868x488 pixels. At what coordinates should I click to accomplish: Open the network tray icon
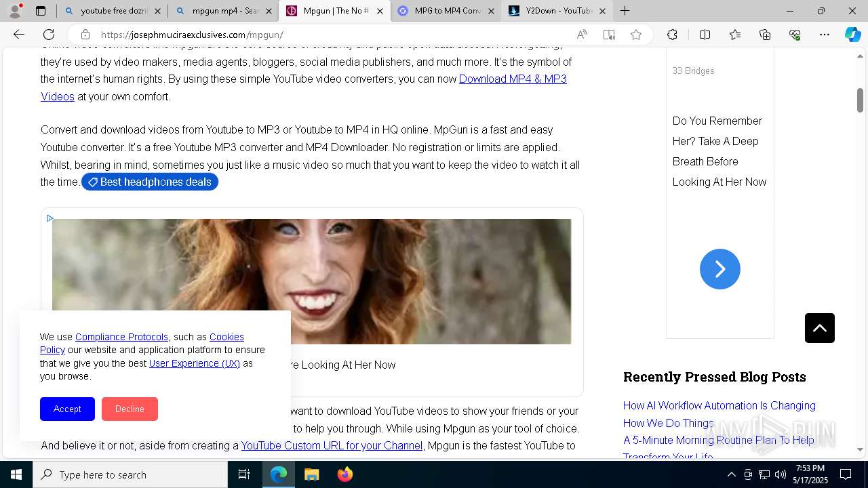point(764,474)
